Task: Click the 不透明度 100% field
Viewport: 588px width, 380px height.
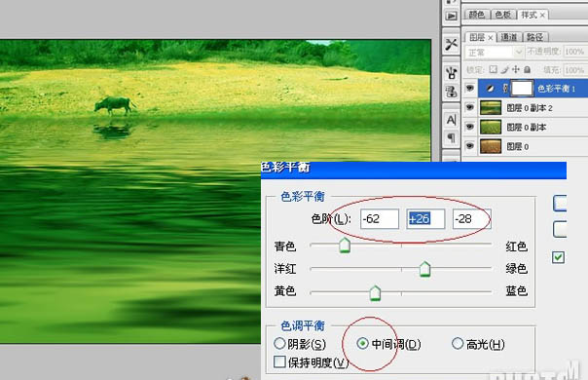Action: (x=574, y=52)
